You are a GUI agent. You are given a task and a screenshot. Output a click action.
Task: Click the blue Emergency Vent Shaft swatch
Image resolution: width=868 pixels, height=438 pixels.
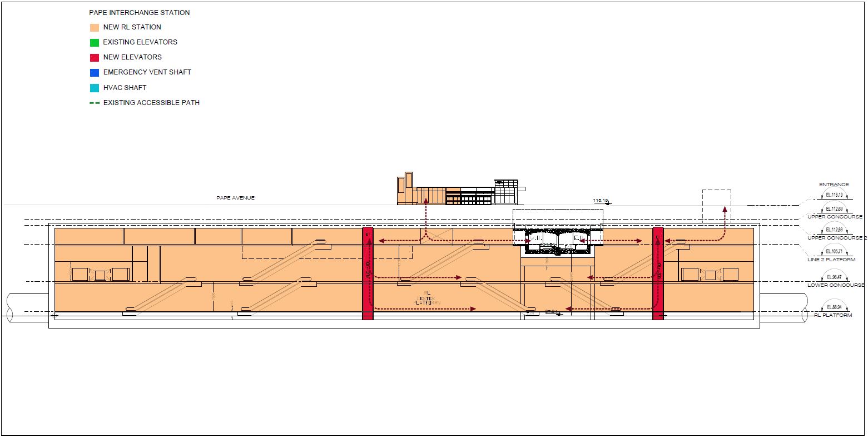[x=94, y=72]
